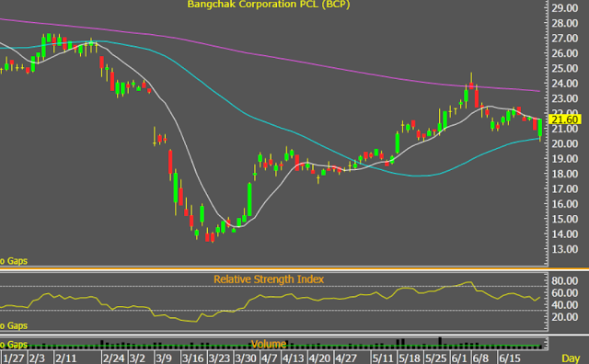Select the 4/20 date on time axis

320,358
